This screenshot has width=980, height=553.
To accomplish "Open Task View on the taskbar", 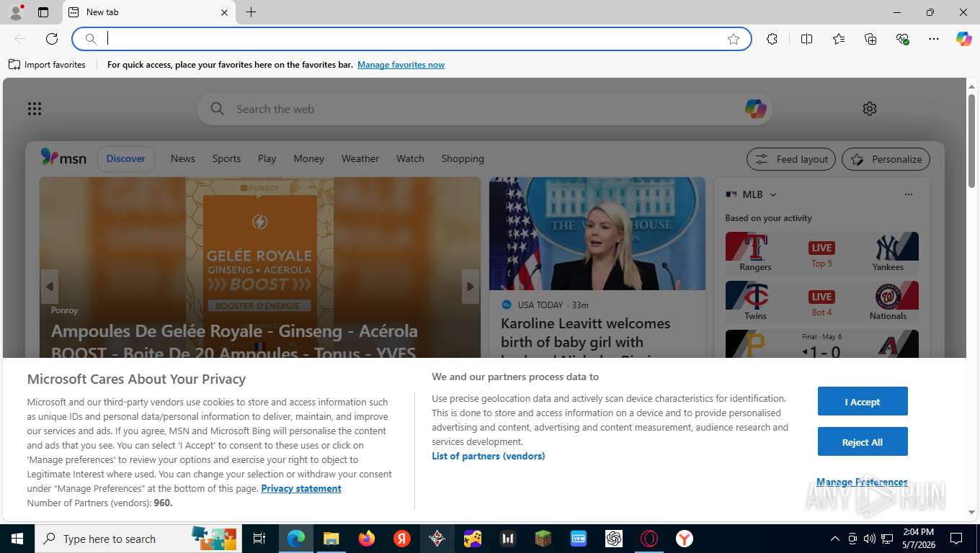I will [x=259, y=539].
